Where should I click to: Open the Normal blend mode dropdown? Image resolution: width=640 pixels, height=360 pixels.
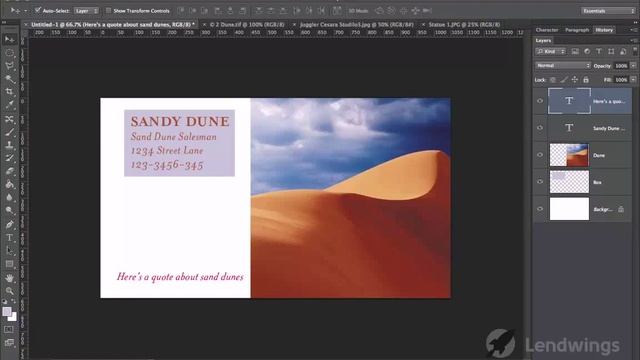pyautogui.click(x=563, y=65)
